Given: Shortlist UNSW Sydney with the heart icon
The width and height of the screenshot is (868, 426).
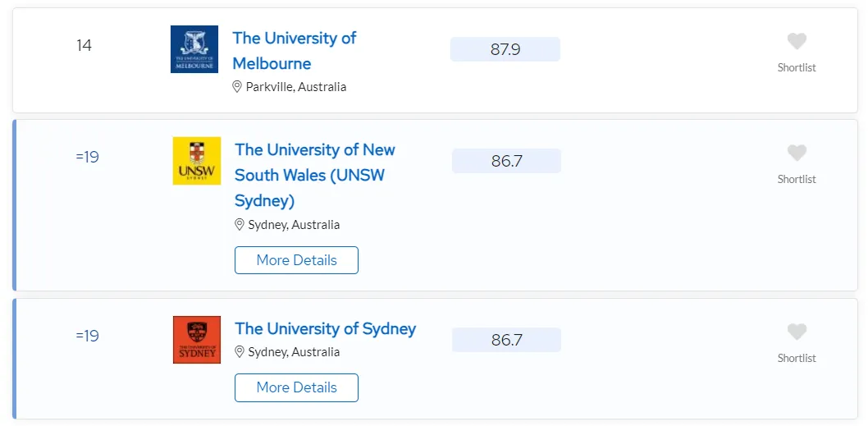Looking at the screenshot, I should (x=797, y=153).
